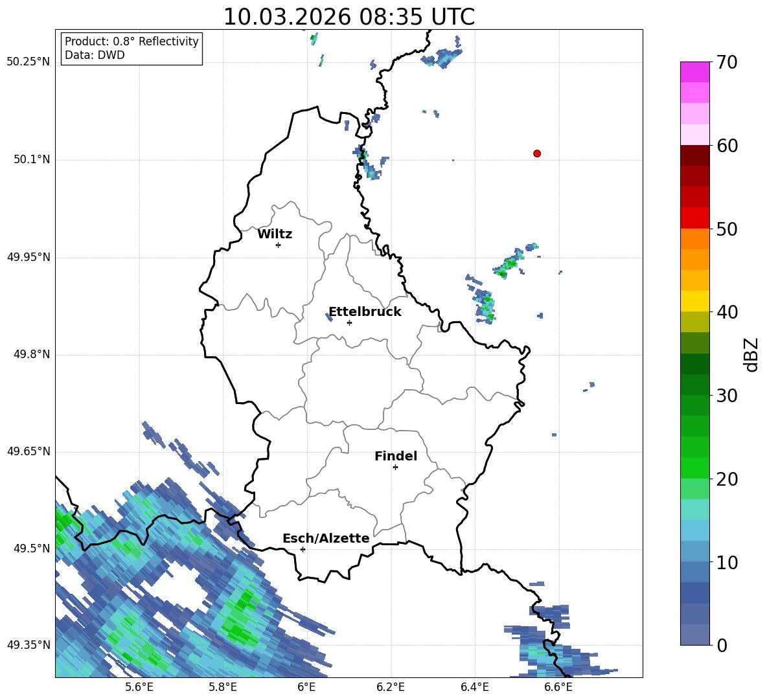Click the Wiltz station cross marker

tap(278, 245)
